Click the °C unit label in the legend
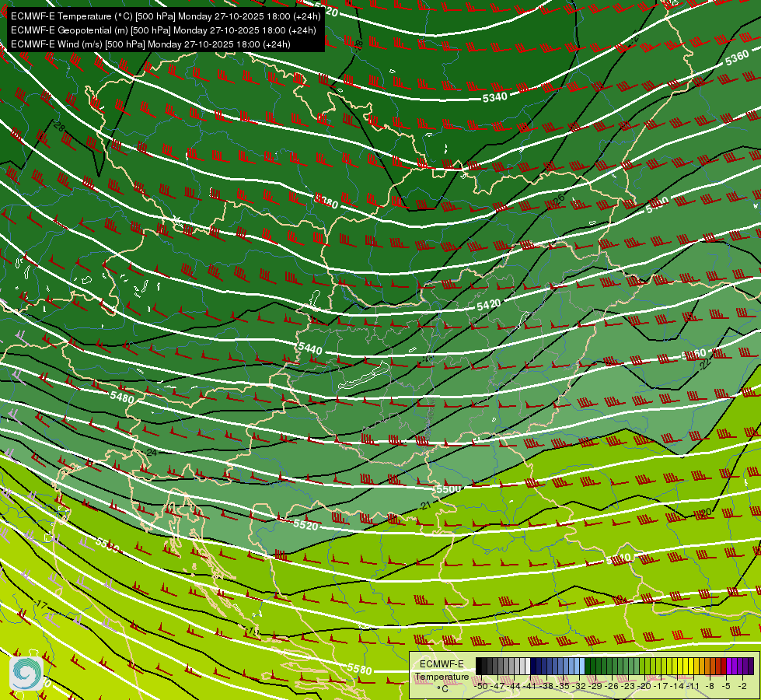Screen dimensions: 761x700 442,689
